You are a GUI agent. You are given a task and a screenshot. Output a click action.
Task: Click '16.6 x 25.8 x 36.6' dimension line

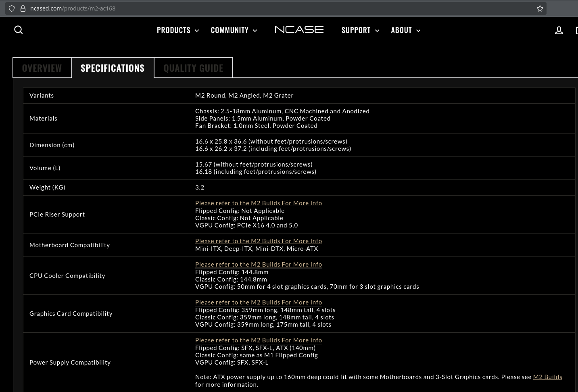tap(271, 142)
